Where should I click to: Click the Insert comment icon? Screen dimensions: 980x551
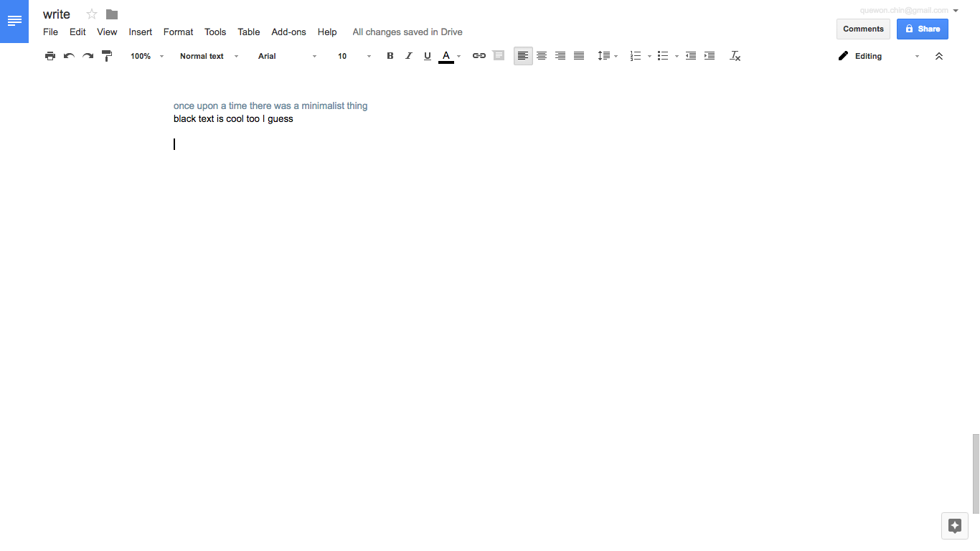pos(498,56)
